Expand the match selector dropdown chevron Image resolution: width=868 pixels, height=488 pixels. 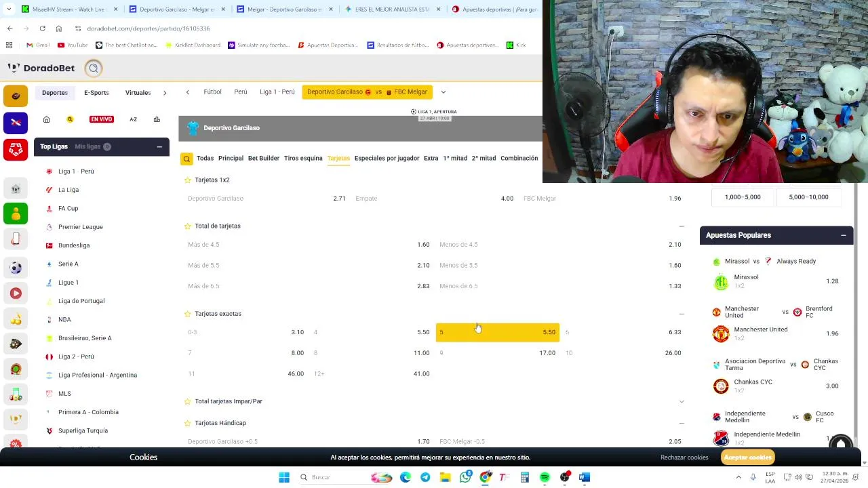[443, 92]
